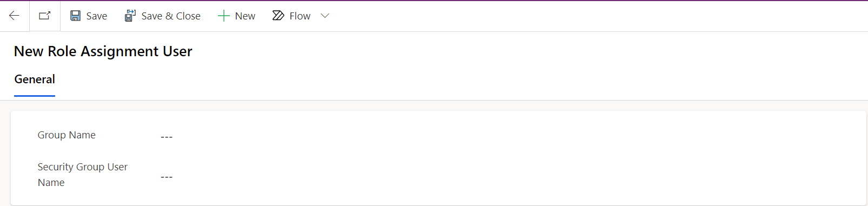Image resolution: width=868 pixels, height=206 pixels.
Task: Click the Save text in the command bar
Action: point(97,16)
